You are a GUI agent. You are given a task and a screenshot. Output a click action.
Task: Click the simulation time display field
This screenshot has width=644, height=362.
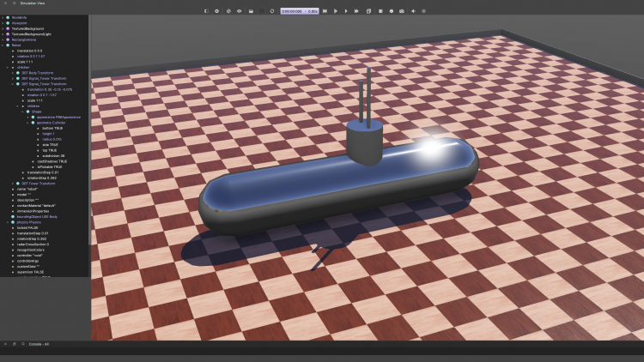[x=294, y=11]
